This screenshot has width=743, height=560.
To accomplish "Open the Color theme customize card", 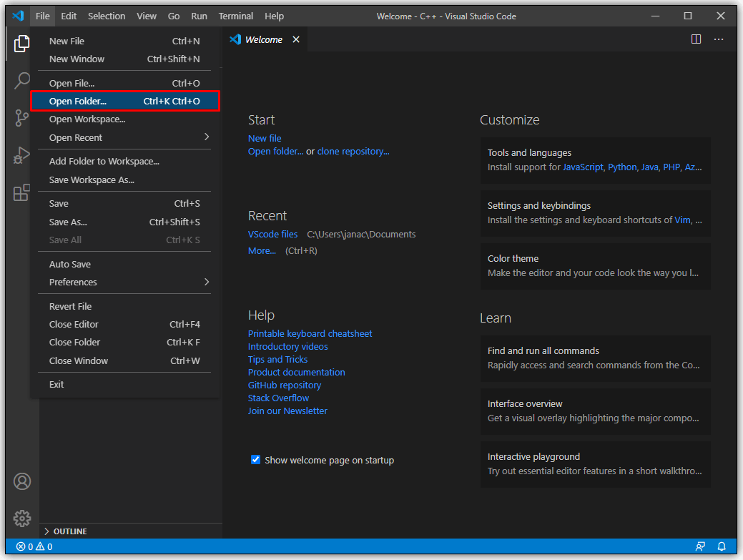I will [595, 266].
